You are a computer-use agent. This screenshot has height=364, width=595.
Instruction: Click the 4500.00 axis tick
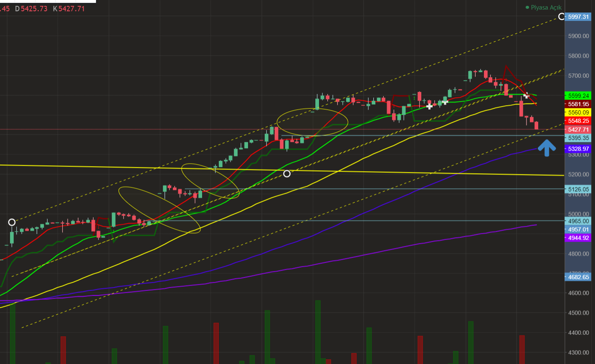click(x=578, y=313)
